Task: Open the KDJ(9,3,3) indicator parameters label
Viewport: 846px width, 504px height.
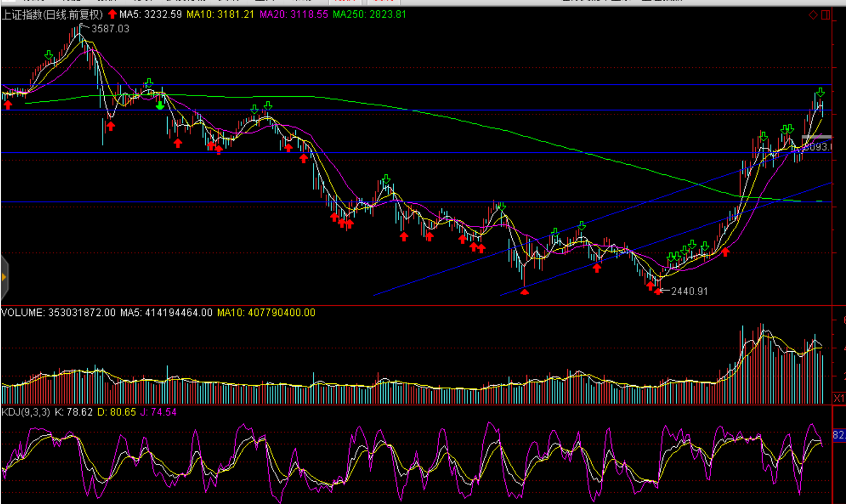Action: 25,412
